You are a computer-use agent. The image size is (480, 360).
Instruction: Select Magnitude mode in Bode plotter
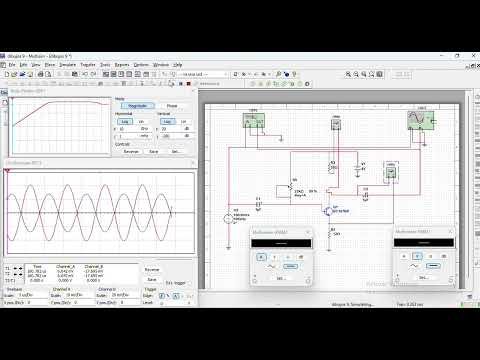click(137, 106)
